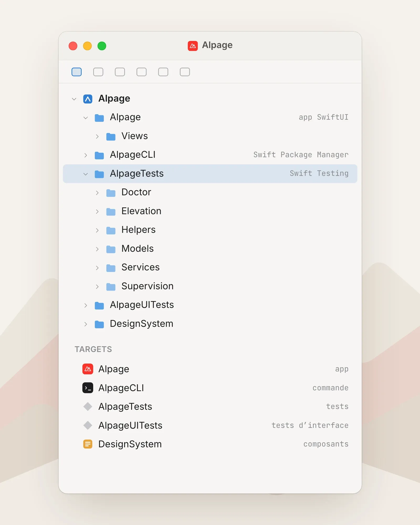Select the AlpageUITests folder icon in the tree

[x=99, y=305]
